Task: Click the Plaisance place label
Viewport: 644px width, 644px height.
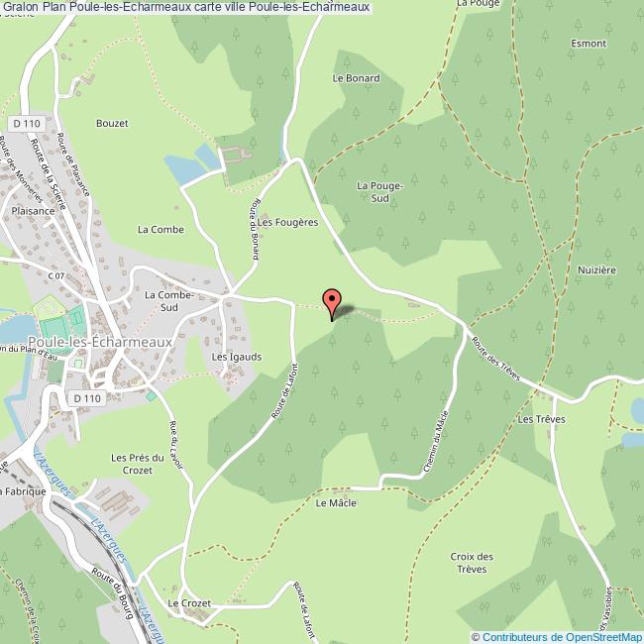Action: point(33,211)
